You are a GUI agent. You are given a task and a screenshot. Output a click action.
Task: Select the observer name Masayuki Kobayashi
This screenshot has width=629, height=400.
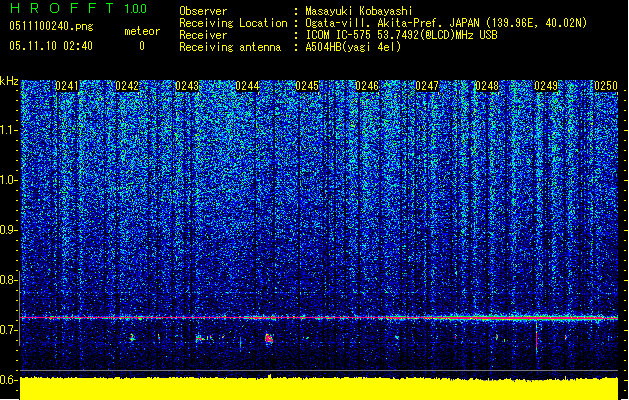pos(359,11)
